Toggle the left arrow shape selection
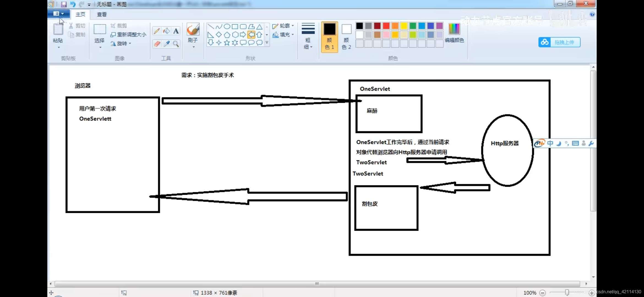This screenshot has width=644, height=297. click(251, 35)
